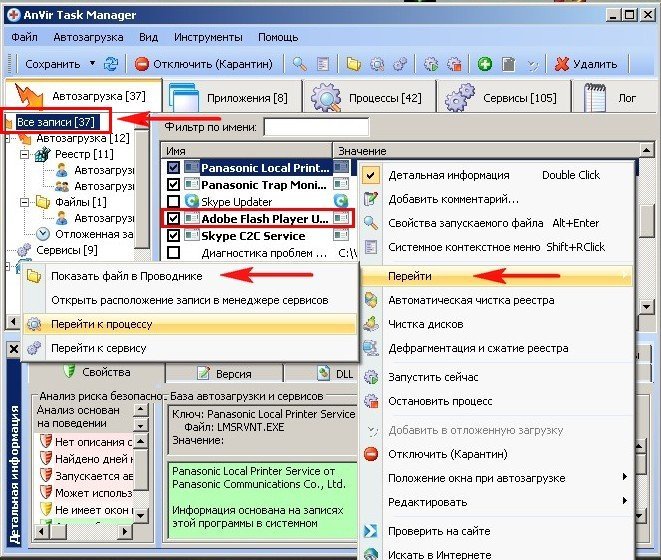Click the magnifier icon in the toolbar
The height and width of the screenshot is (560, 661).
(299, 64)
